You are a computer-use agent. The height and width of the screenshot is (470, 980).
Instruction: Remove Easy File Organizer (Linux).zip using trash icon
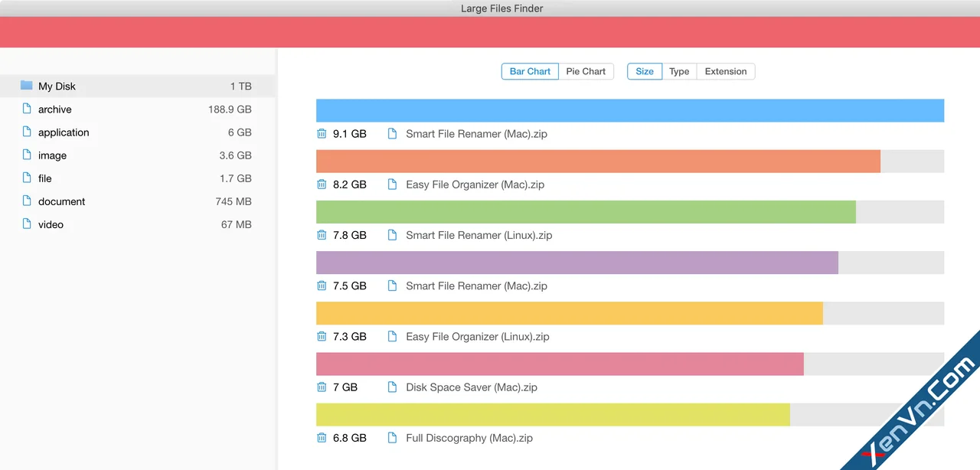pyautogui.click(x=322, y=336)
